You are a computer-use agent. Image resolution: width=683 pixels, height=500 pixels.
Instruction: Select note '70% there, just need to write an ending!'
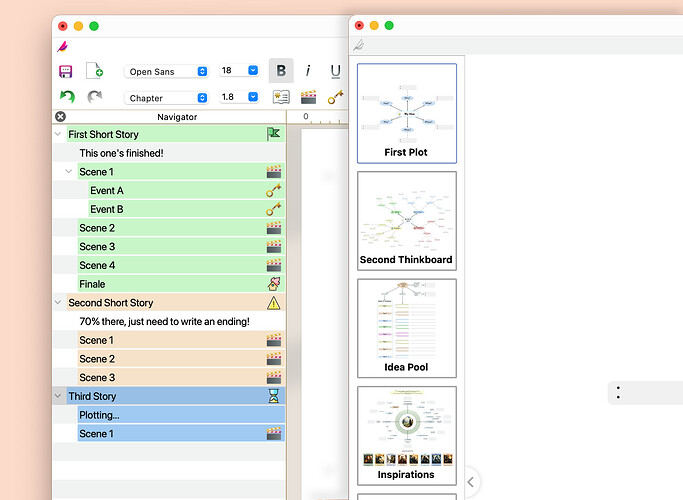(164, 321)
